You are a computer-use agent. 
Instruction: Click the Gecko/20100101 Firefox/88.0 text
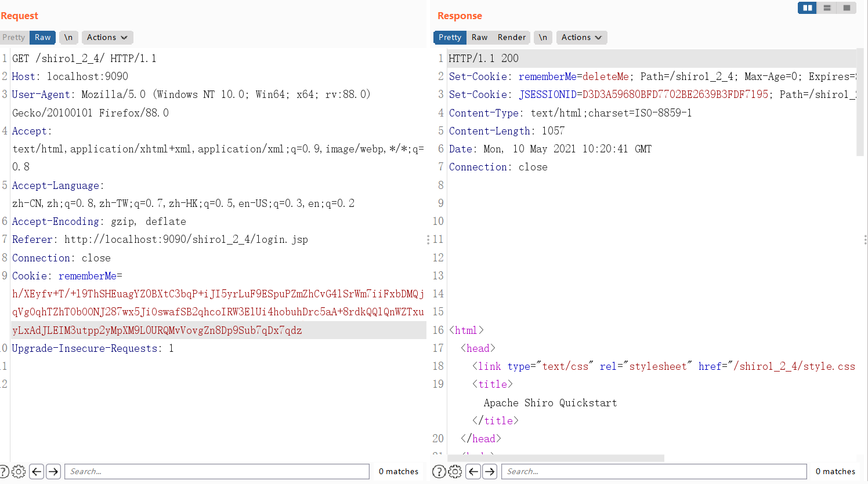click(x=91, y=113)
